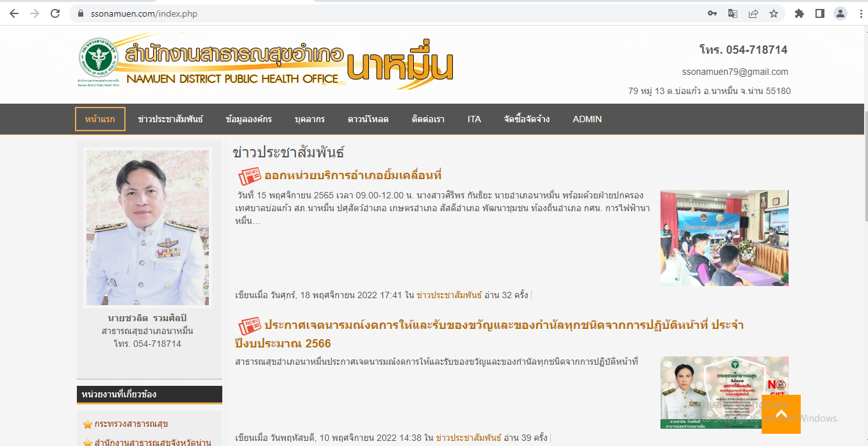868x446 pixels.
Task: Click ข่าวประชาสัมพันธ์ category link under first article
Action: pos(449,295)
